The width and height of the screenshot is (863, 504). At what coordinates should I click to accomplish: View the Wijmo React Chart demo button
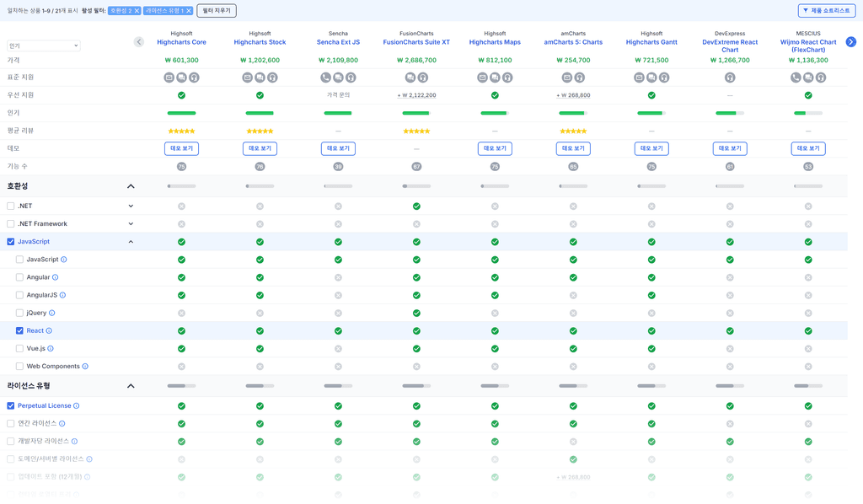[x=808, y=148]
